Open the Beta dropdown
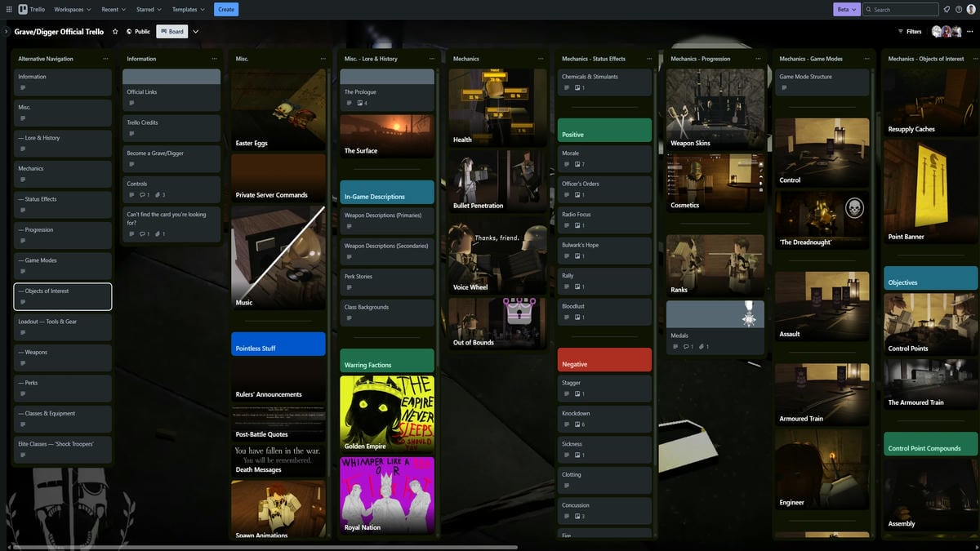 click(846, 9)
